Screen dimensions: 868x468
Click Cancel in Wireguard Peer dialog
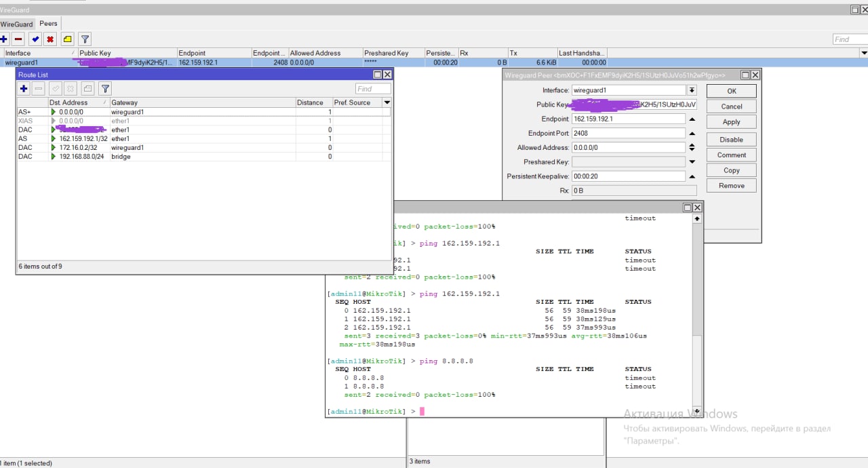(x=731, y=106)
